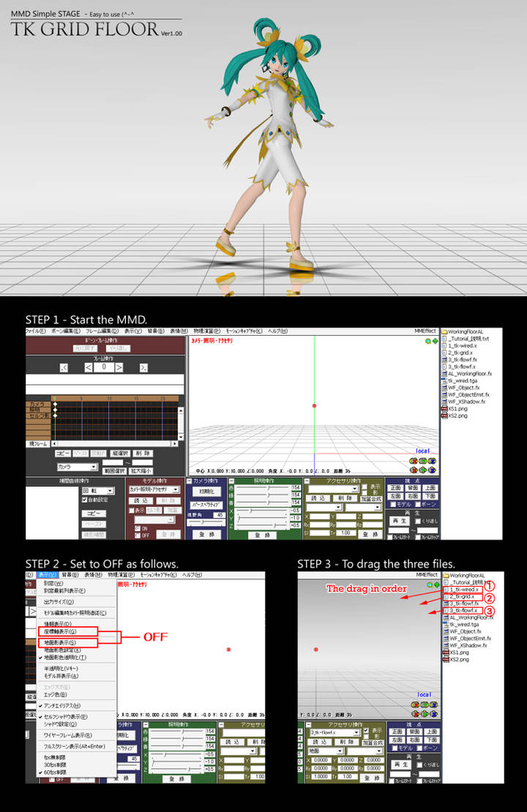This screenshot has height=812, width=527.
Task: Open the カメラ dropdown below the Step 1 timeline
Action: [77, 467]
